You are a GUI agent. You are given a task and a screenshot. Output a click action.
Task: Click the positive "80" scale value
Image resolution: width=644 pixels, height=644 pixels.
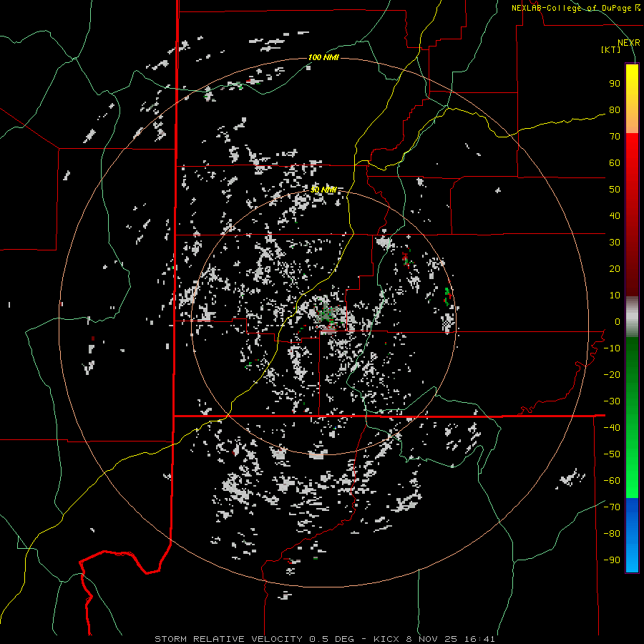tap(615, 110)
